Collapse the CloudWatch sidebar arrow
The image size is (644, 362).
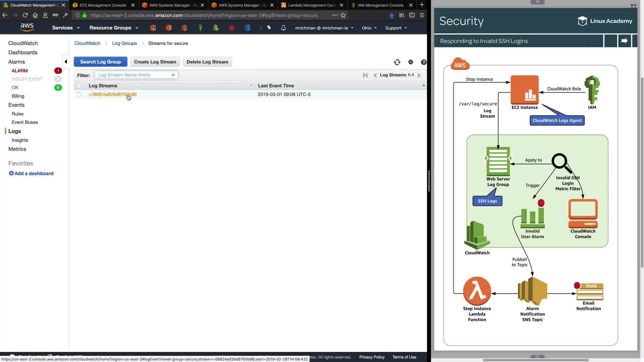pyautogui.click(x=66, y=62)
